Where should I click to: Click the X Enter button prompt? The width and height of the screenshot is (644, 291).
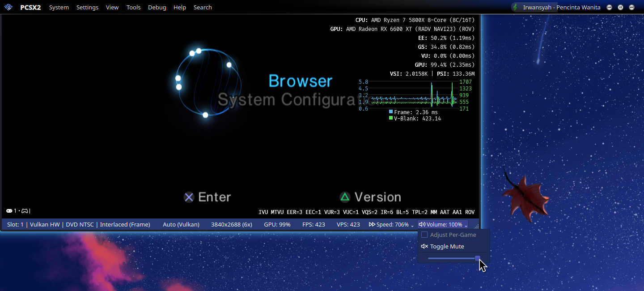[x=208, y=197]
